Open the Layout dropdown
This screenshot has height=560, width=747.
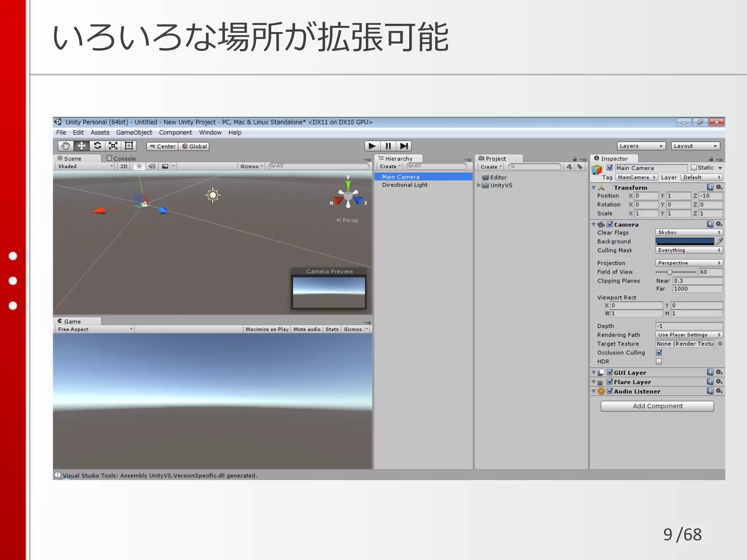pos(696,146)
